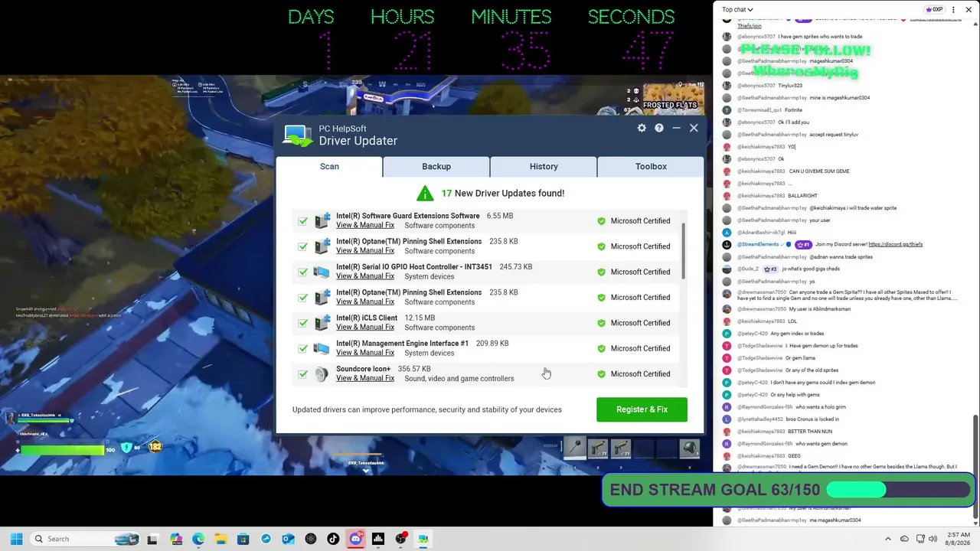Switch to the Backup tab

point(436,166)
